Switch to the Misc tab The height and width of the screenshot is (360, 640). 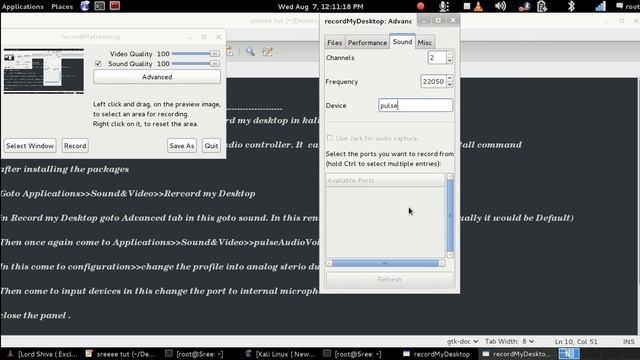[x=424, y=42]
